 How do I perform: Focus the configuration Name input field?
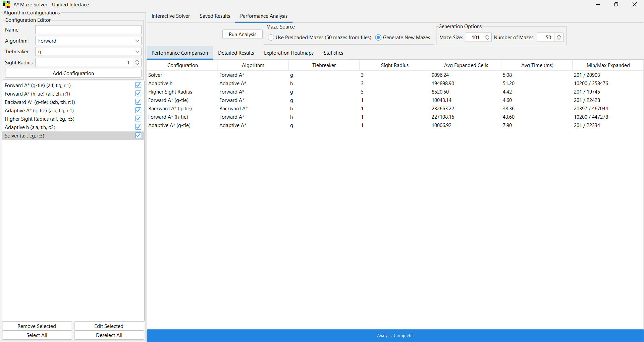(x=88, y=30)
